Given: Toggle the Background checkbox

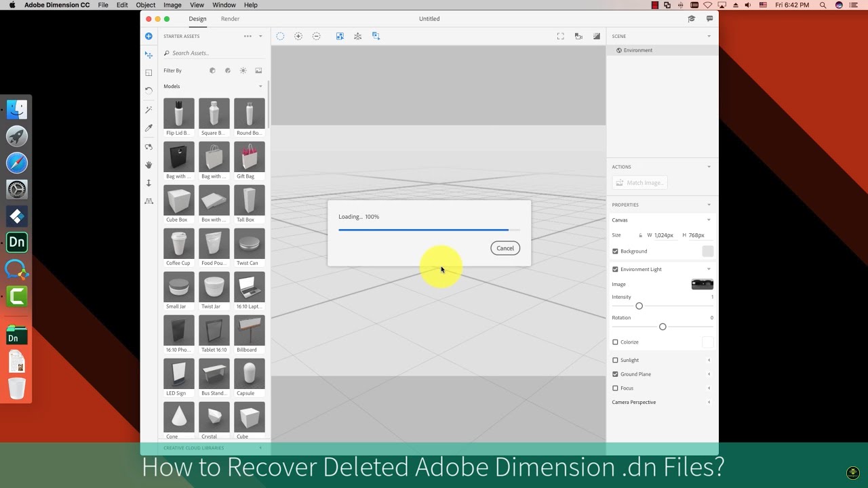Looking at the screenshot, I should (615, 251).
